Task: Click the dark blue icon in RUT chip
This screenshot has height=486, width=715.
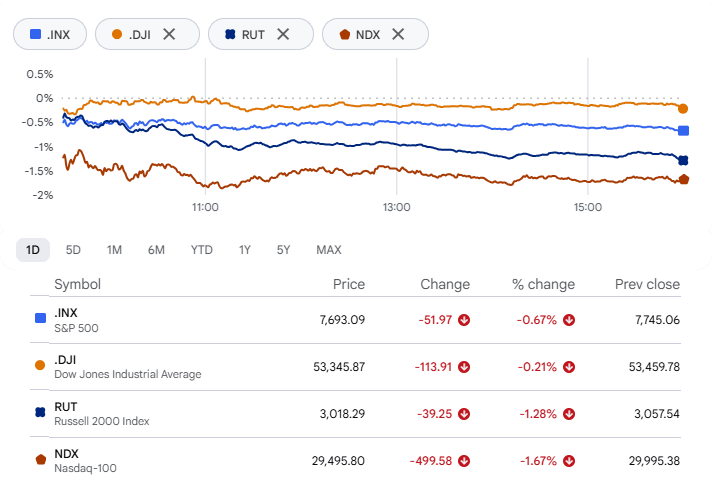Action: click(230, 34)
